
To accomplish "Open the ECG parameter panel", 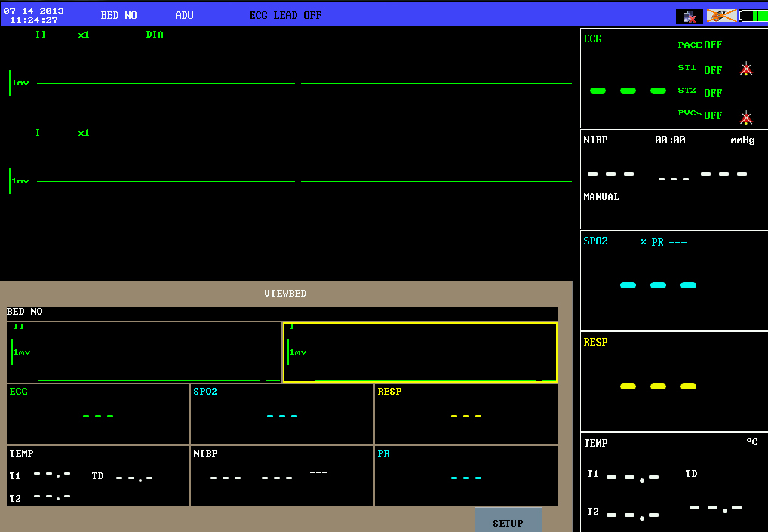I will pyautogui.click(x=593, y=38).
